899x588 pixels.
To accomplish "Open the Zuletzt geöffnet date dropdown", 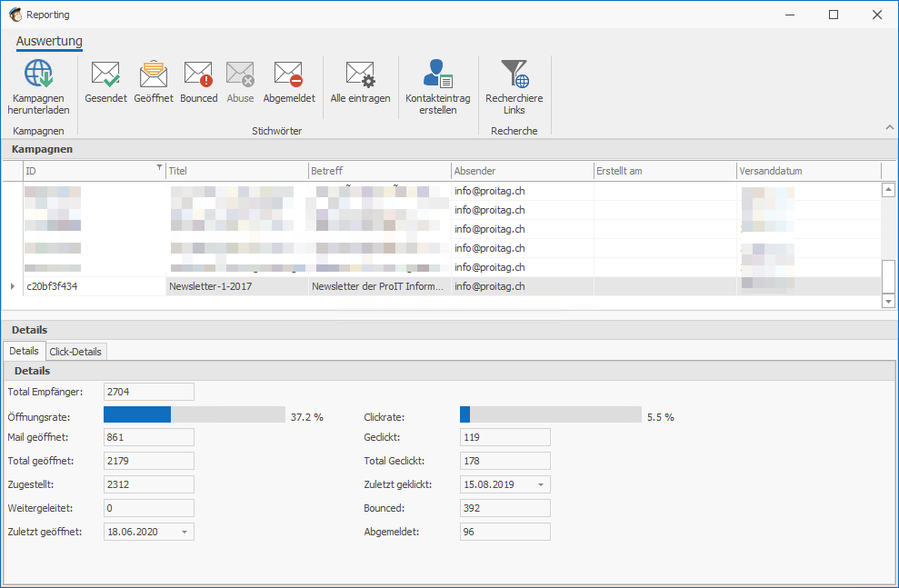I will tap(185, 532).
